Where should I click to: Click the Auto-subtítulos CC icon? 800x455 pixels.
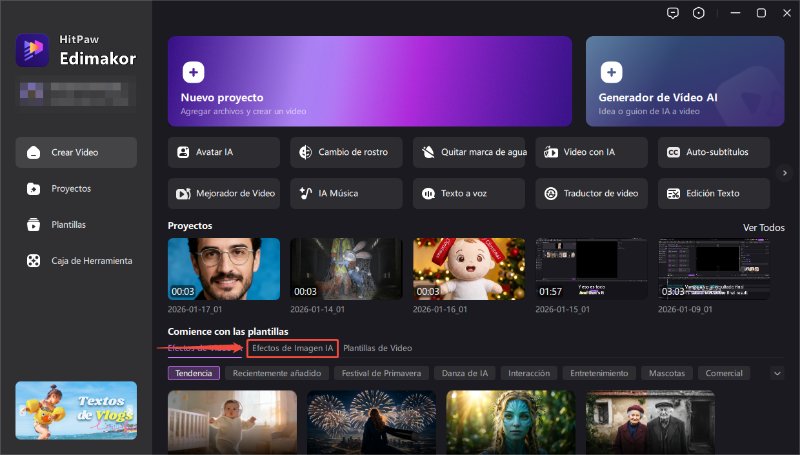point(673,152)
